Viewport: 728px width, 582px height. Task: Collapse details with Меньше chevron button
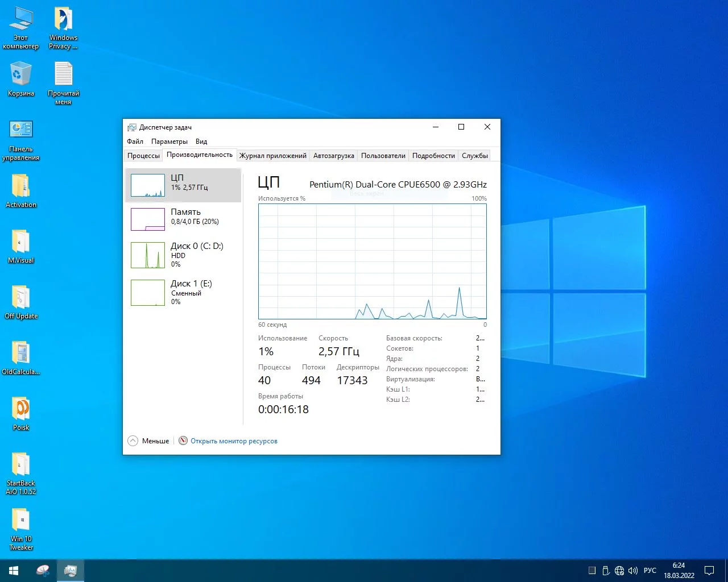pos(133,441)
